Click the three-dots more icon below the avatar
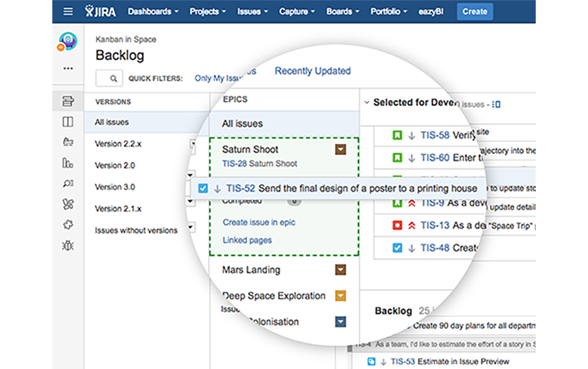Image resolution: width=588 pixels, height=369 pixels. (68, 68)
